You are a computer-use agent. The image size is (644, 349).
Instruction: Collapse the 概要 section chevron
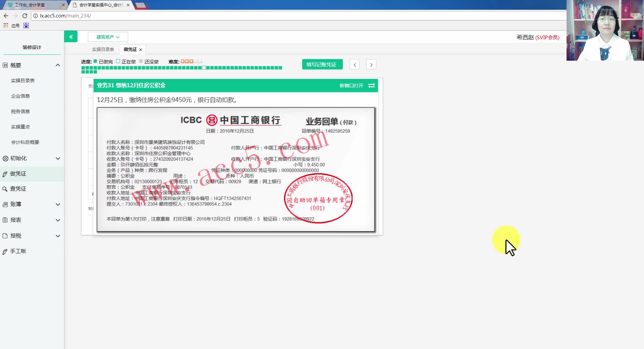58,65
